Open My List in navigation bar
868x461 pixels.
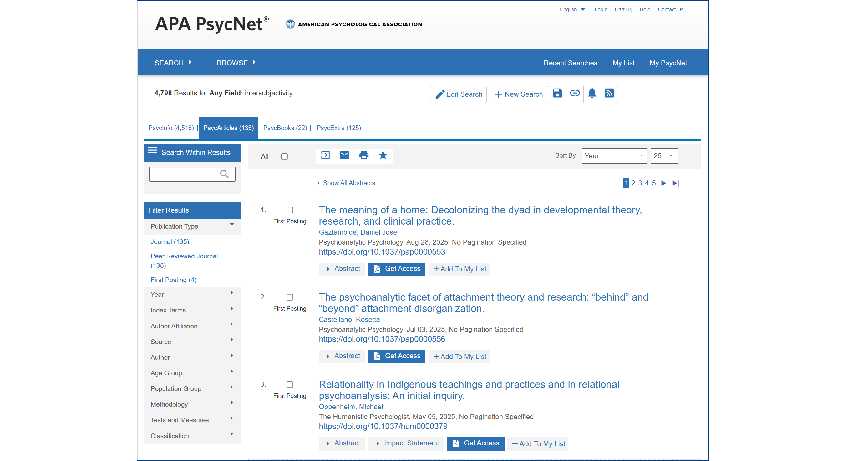623,63
